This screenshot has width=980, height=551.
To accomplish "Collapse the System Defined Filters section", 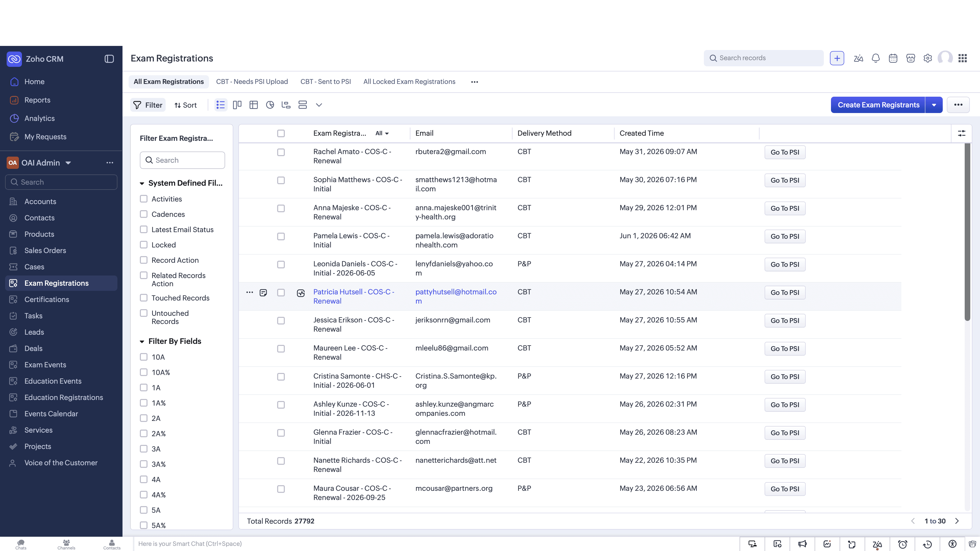I will [142, 183].
